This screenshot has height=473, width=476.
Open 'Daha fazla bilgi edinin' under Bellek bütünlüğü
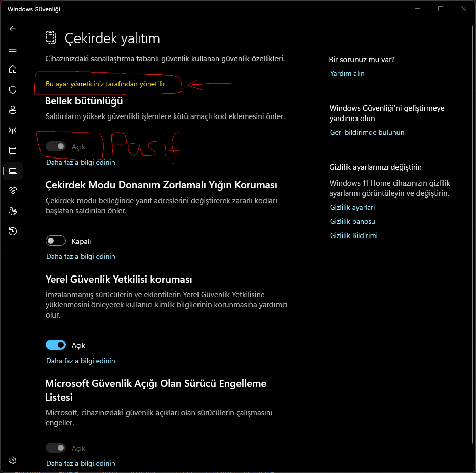[x=81, y=162]
